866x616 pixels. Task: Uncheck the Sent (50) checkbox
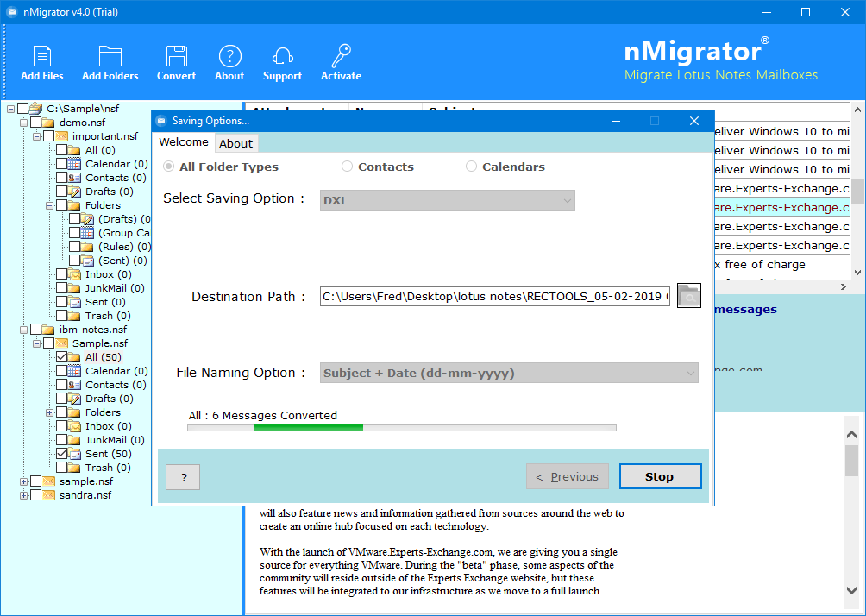click(61, 454)
